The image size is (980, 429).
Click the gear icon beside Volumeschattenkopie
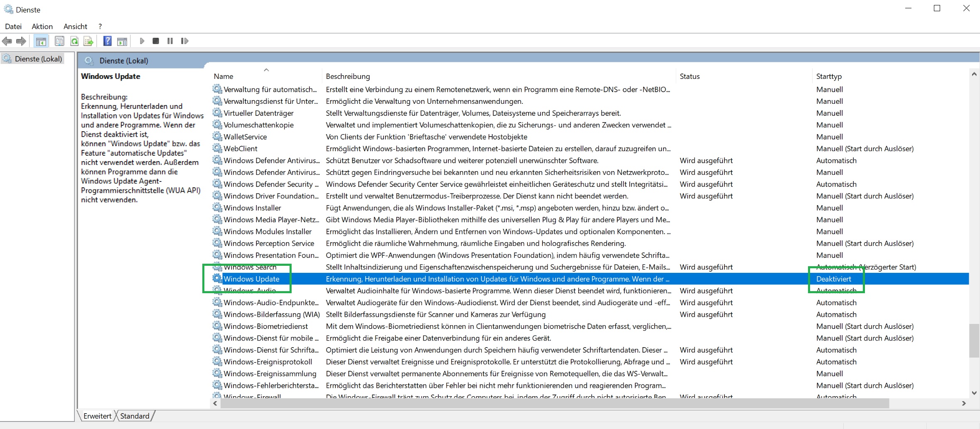tap(217, 124)
